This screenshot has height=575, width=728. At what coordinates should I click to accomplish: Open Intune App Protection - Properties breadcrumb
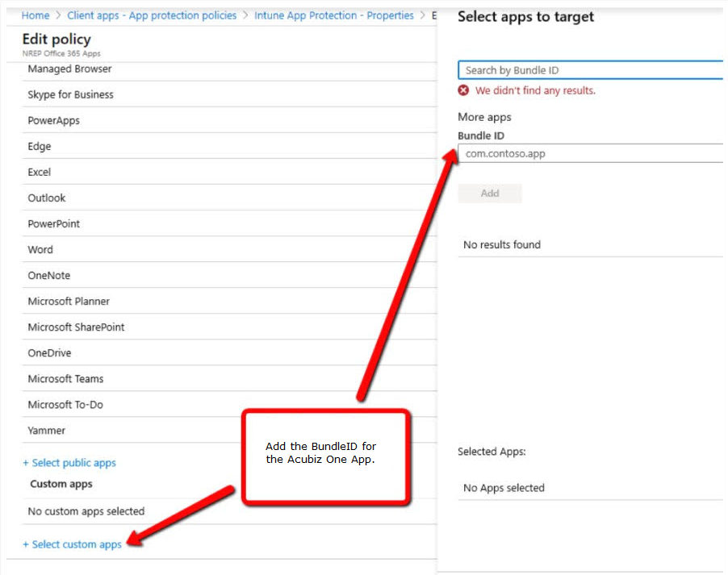pos(334,15)
